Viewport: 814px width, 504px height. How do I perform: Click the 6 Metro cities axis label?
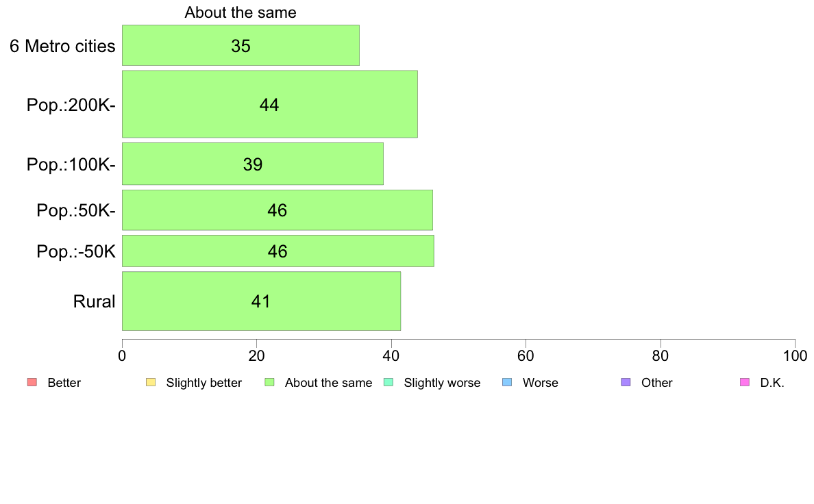click(x=62, y=46)
